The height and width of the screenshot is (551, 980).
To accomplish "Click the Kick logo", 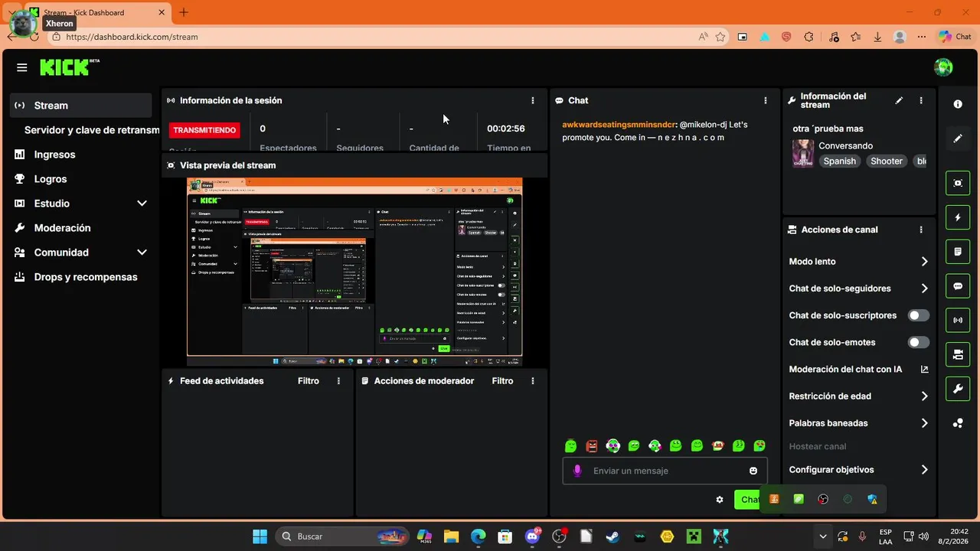I will [x=70, y=67].
